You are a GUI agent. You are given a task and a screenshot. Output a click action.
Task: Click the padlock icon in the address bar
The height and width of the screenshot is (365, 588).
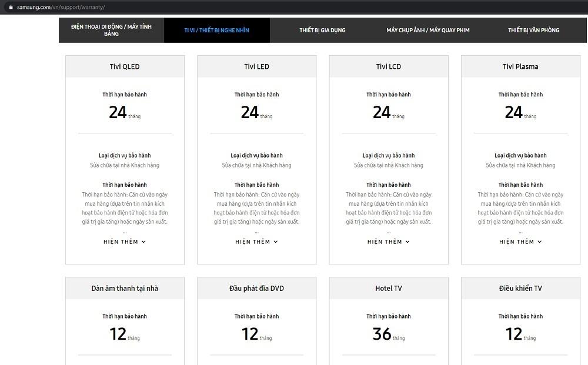click(10, 7)
